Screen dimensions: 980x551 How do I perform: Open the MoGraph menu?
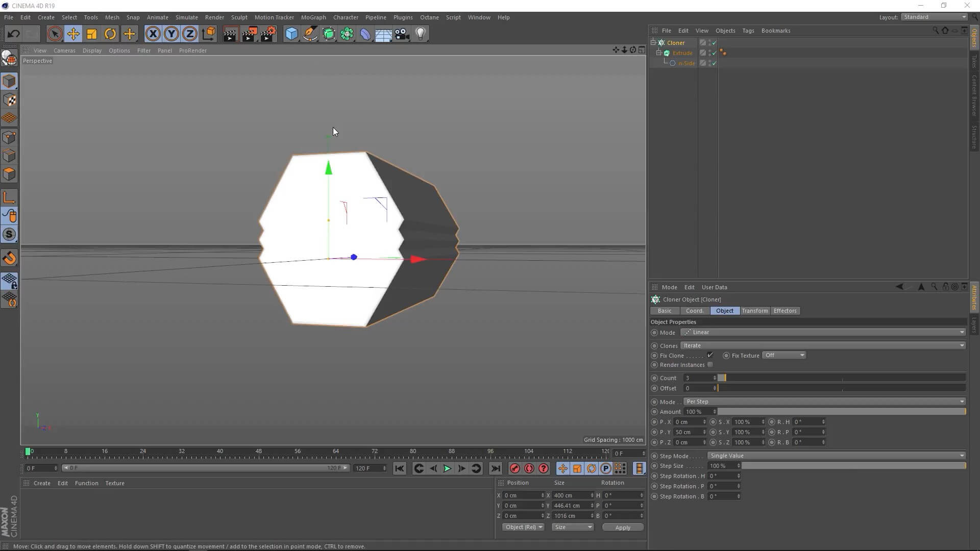tap(313, 17)
